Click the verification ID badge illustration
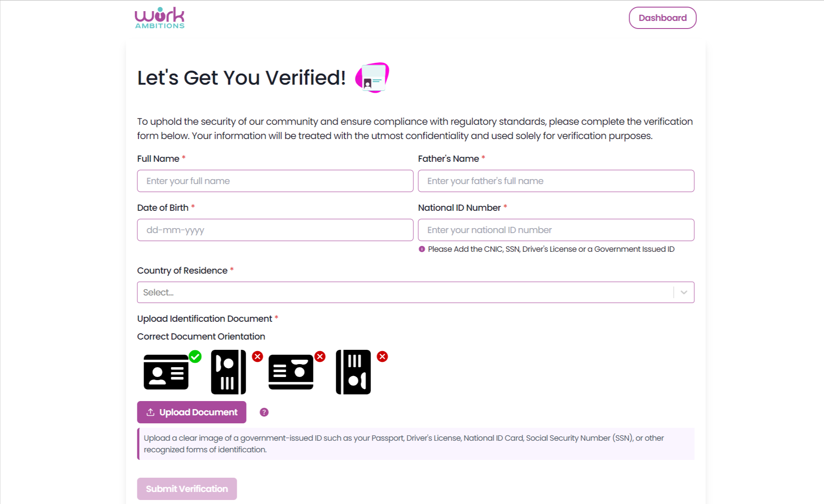The image size is (824, 504). (x=372, y=78)
